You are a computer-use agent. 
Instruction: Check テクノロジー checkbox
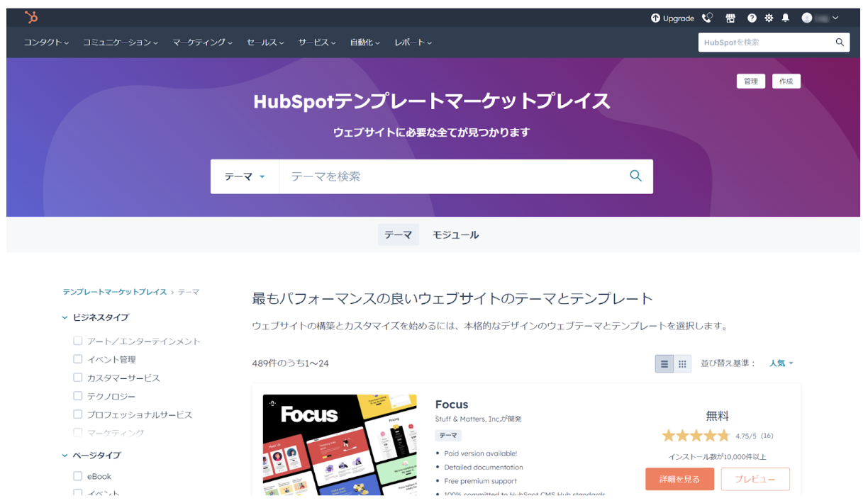[x=78, y=396]
